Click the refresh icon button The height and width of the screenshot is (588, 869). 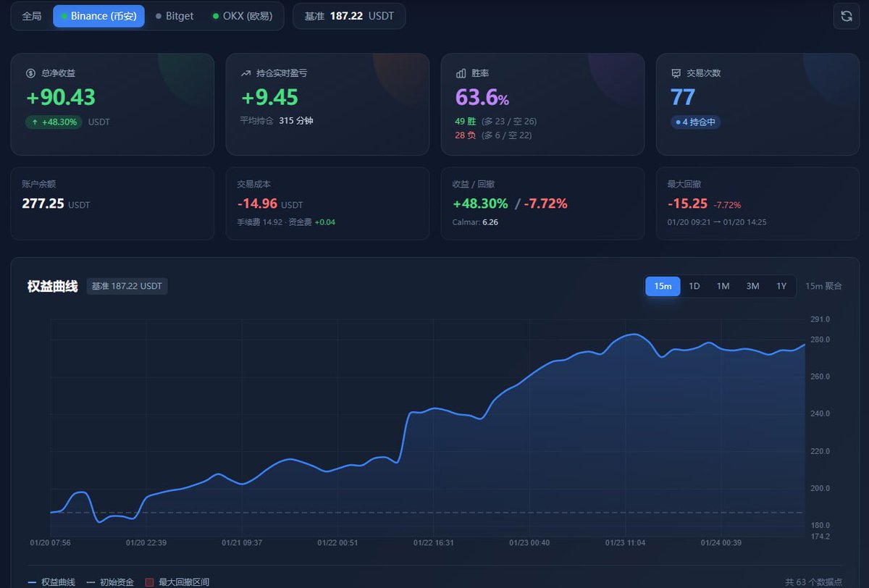pyautogui.click(x=847, y=16)
